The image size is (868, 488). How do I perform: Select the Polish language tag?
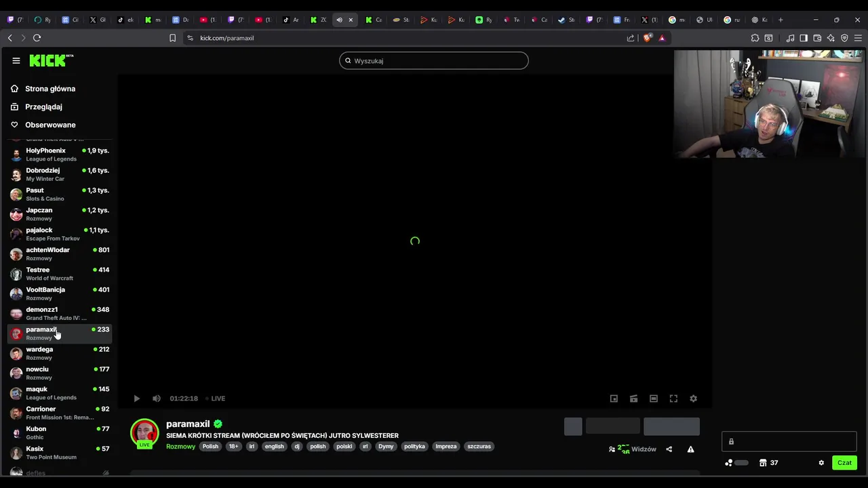[210, 447]
